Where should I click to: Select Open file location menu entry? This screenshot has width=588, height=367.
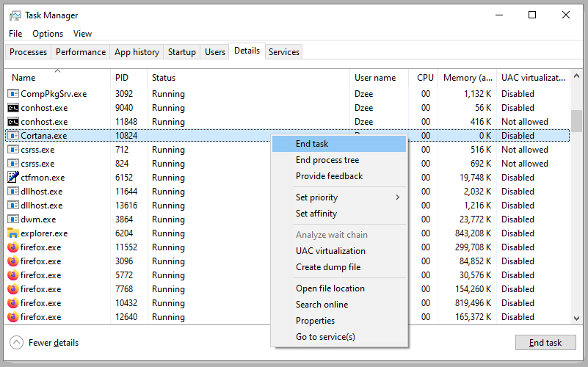tap(330, 288)
